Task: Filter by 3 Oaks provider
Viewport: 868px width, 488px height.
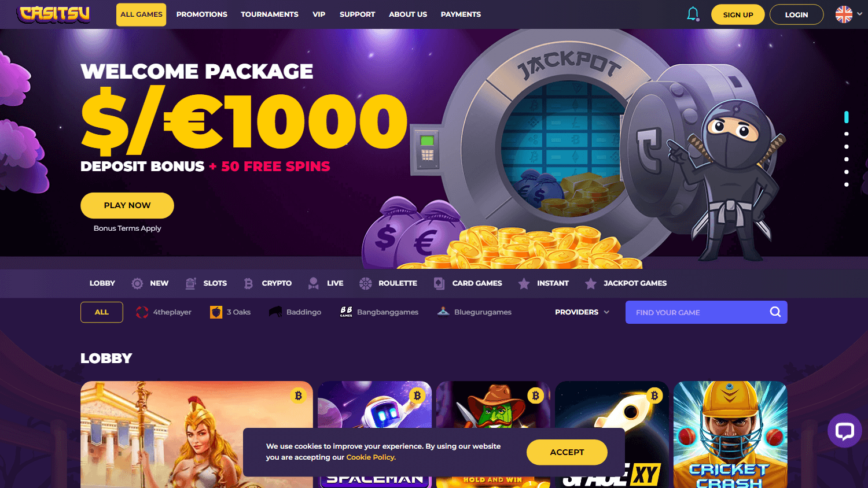Action: [230, 312]
